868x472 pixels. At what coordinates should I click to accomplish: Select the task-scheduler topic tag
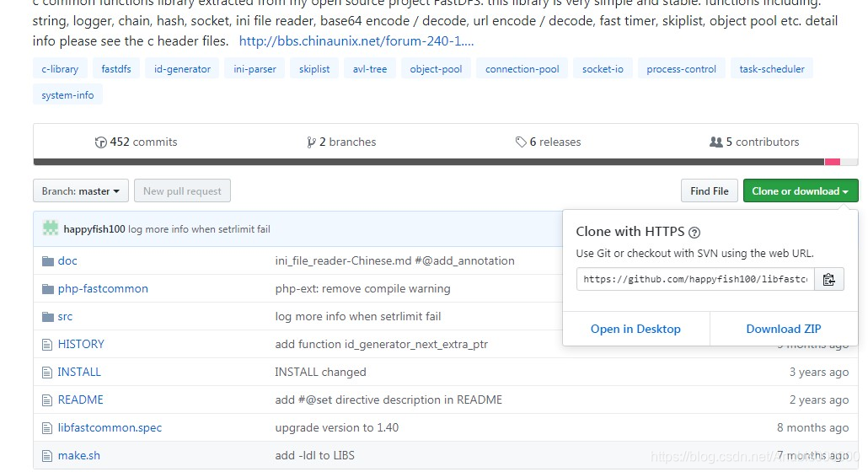tap(772, 69)
